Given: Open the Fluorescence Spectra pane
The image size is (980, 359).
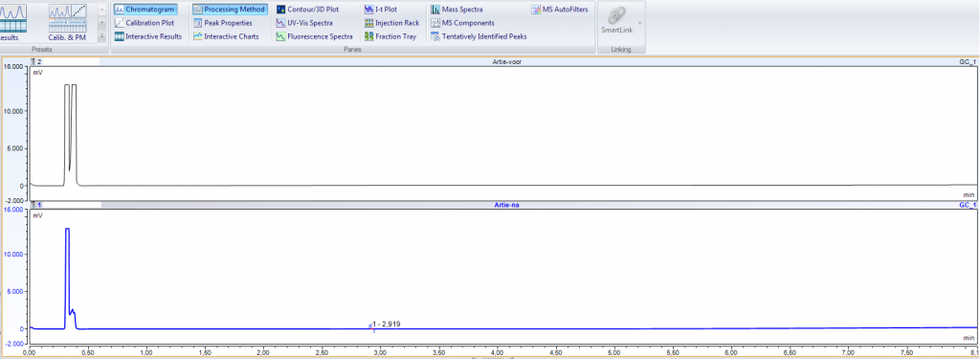Looking at the screenshot, I should (315, 36).
